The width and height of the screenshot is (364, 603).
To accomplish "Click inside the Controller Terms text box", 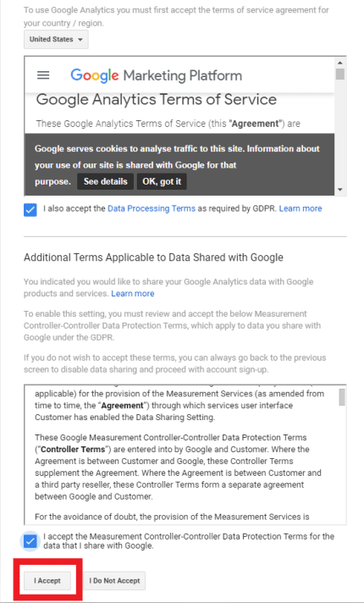I will [x=180, y=455].
